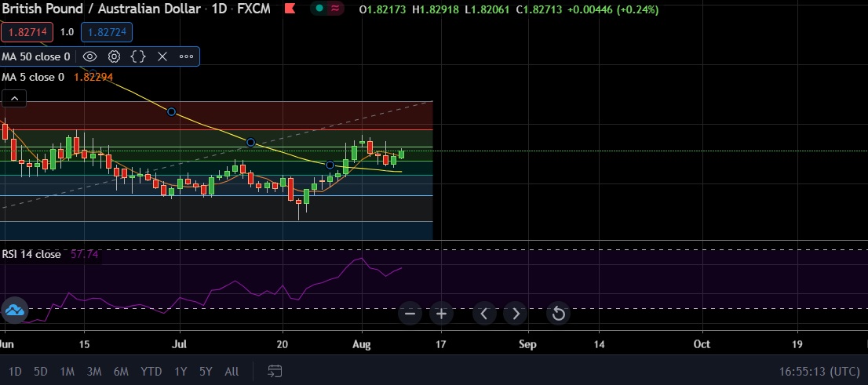Click the TradingView logo icon

14,310
